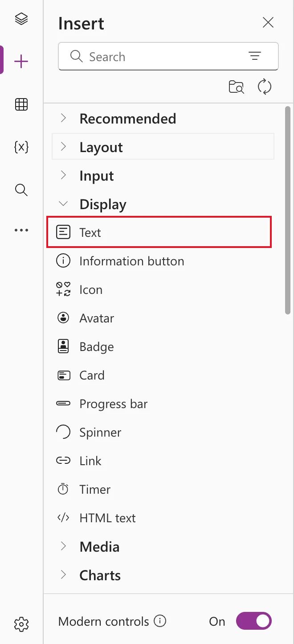This screenshot has width=294, height=644.
Task: Click the Layout heading text
Action: coord(101,147)
